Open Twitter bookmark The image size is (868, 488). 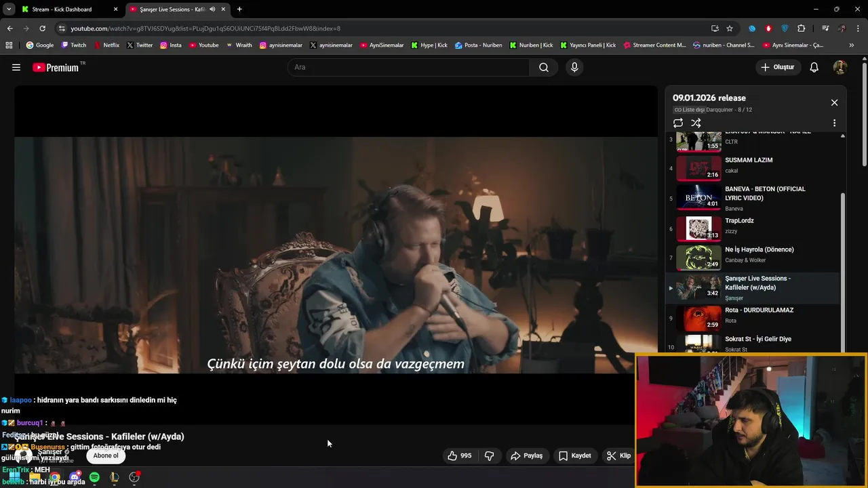(x=139, y=45)
